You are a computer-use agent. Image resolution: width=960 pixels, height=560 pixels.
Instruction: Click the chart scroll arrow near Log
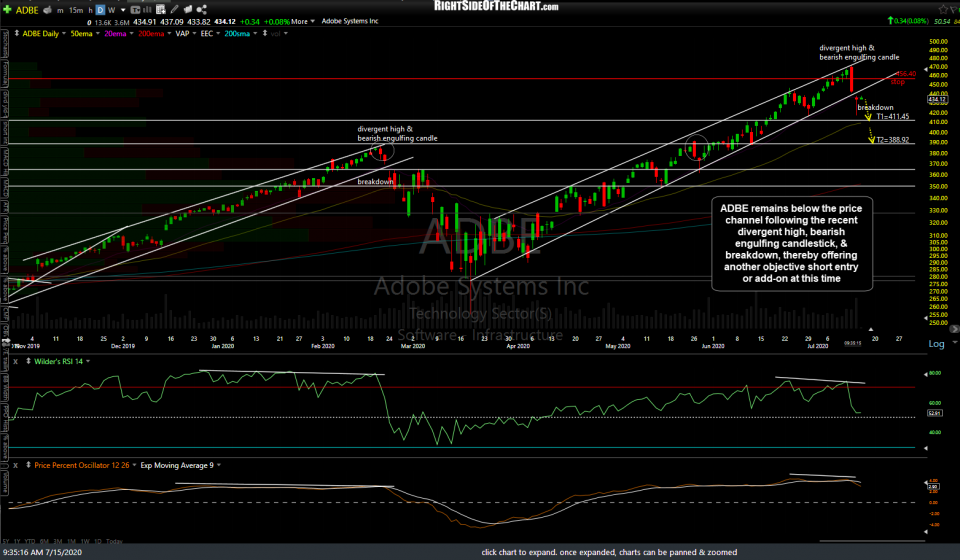pos(954,329)
